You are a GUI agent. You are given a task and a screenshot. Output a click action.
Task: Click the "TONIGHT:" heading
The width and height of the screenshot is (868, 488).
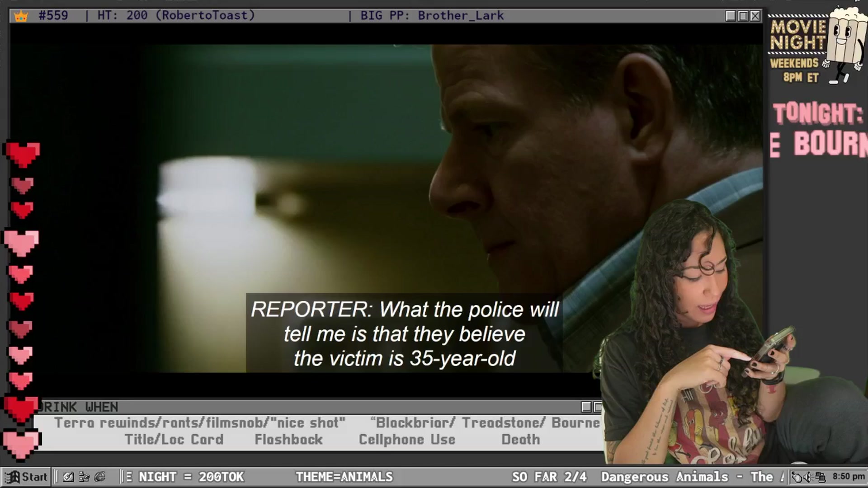coord(818,113)
